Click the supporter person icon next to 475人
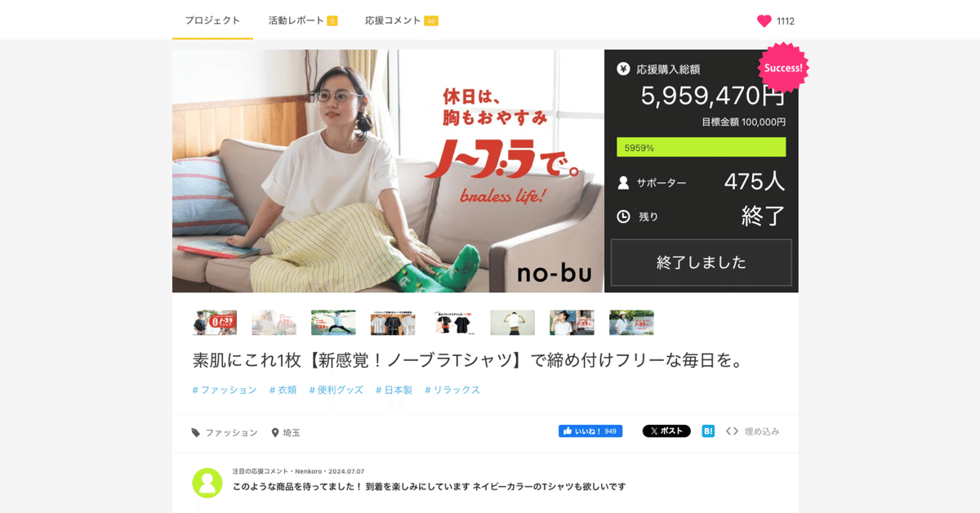Viewport: 980px width, 513px height. [x=625, y=181]
